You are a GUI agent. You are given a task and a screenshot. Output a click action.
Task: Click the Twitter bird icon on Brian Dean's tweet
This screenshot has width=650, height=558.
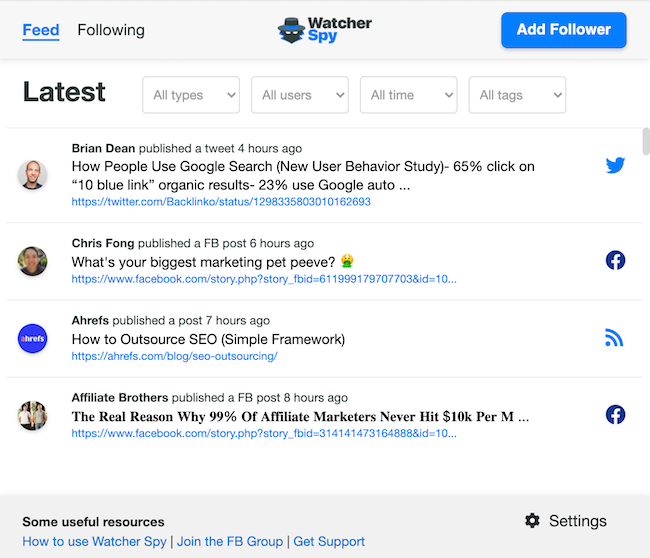click(615, 165)
